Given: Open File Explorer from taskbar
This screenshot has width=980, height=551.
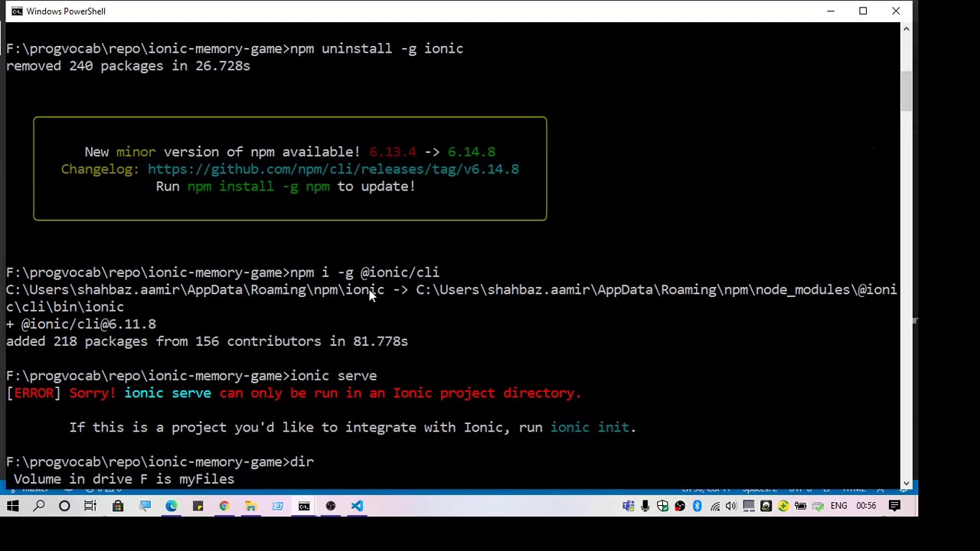Looking at the screenshot, I should pyautogui.click(x=250, y=506).
